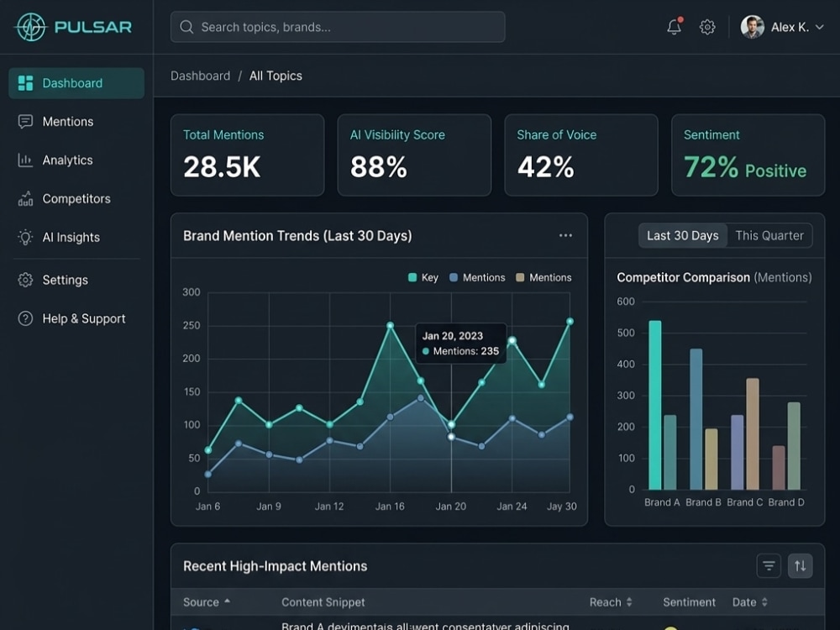Open AI Insights from sidebar

76,238
